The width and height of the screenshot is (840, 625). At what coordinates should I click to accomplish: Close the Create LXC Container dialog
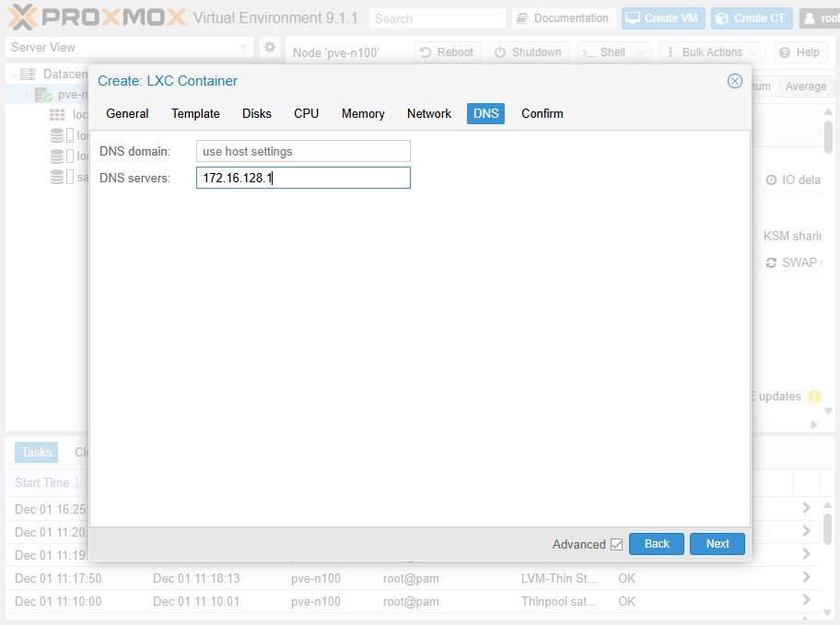coord(734,81)
